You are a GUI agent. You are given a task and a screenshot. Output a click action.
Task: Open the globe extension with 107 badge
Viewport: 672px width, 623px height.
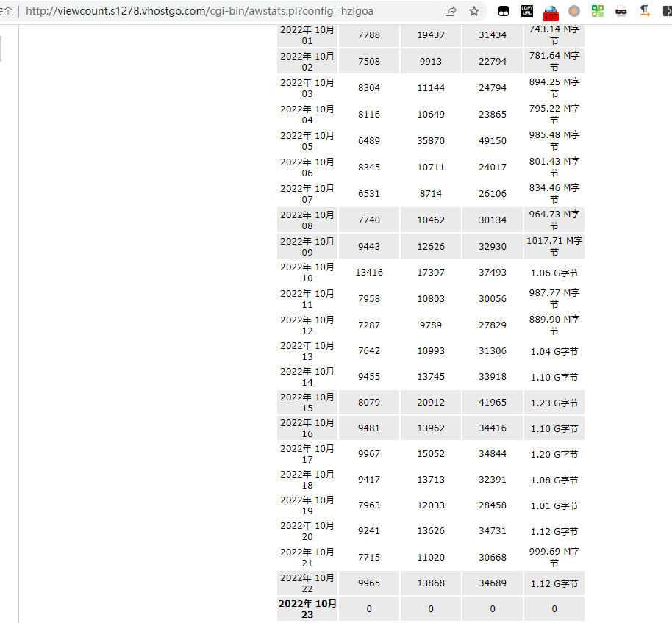[x=550, y=12]
